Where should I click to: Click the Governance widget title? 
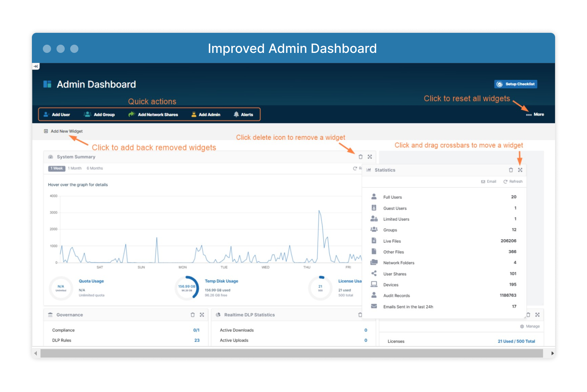[70, 315]
